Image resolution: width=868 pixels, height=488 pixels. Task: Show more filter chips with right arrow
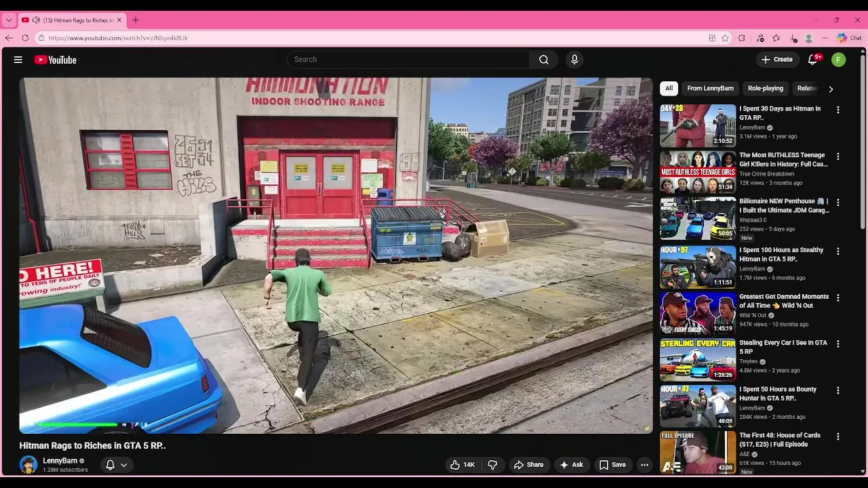click(x=831, y=89)
